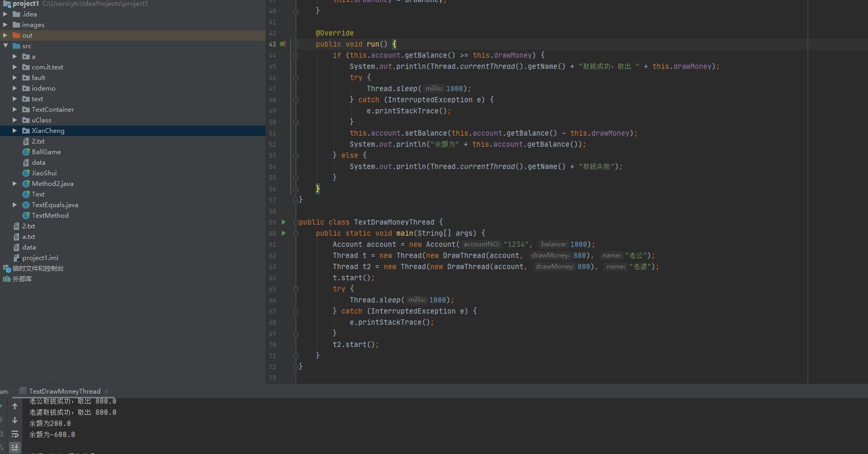Click t2.start() on line 70
The height and width of the screenshot is (454, 868).
click(x=356, y=344)
